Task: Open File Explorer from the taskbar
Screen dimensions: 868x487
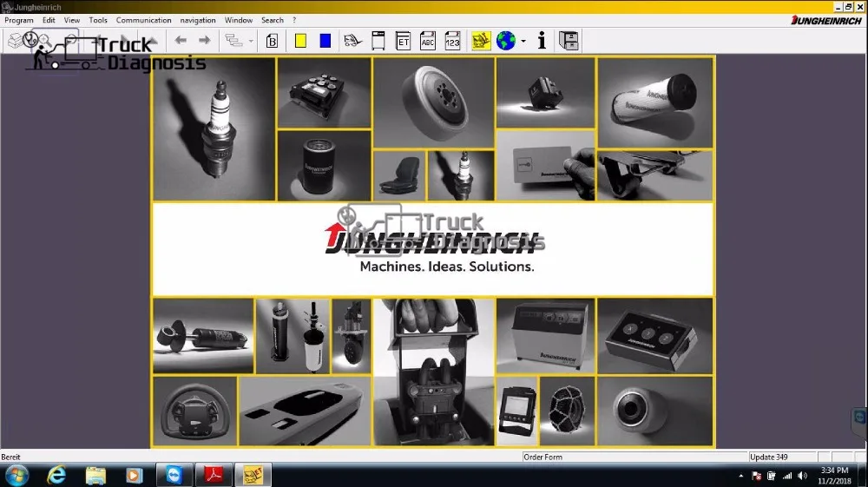Action: pyautogui.click(x=95, y=476)
